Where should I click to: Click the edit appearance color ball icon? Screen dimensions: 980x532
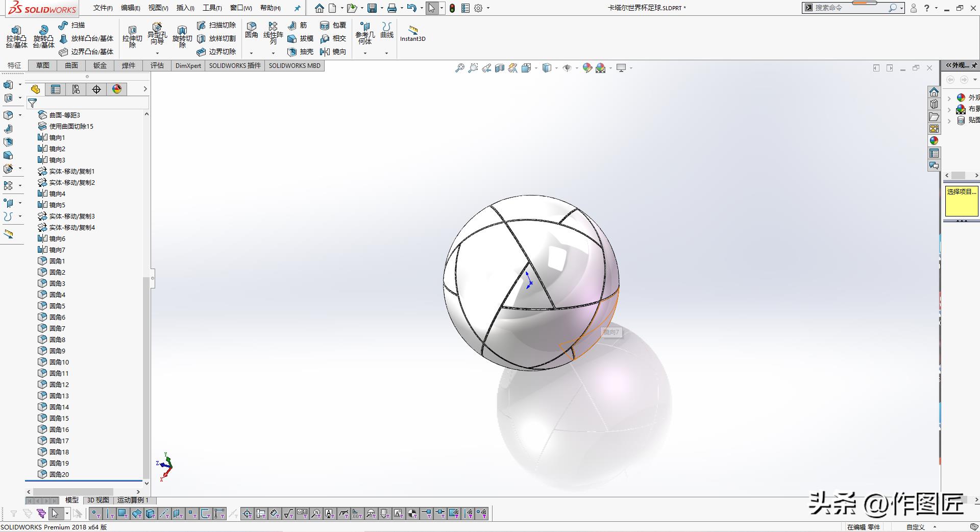click(587, 68)
